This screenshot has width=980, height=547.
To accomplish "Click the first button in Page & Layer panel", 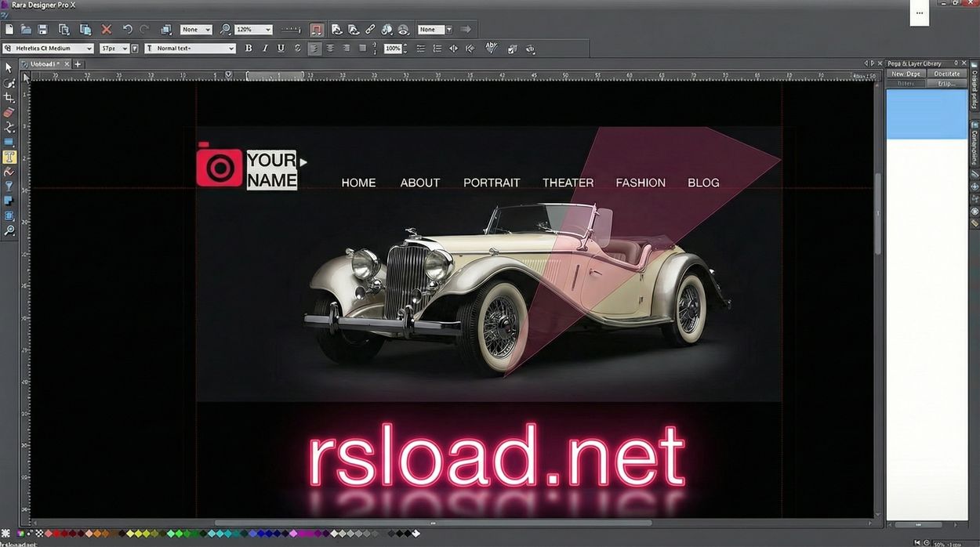I will click(x=906, y=74).
